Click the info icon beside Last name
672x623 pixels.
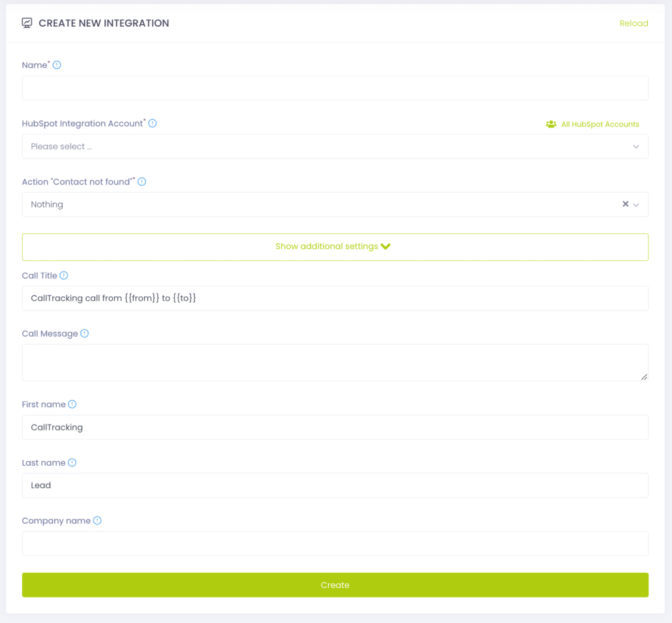point(72,463)
